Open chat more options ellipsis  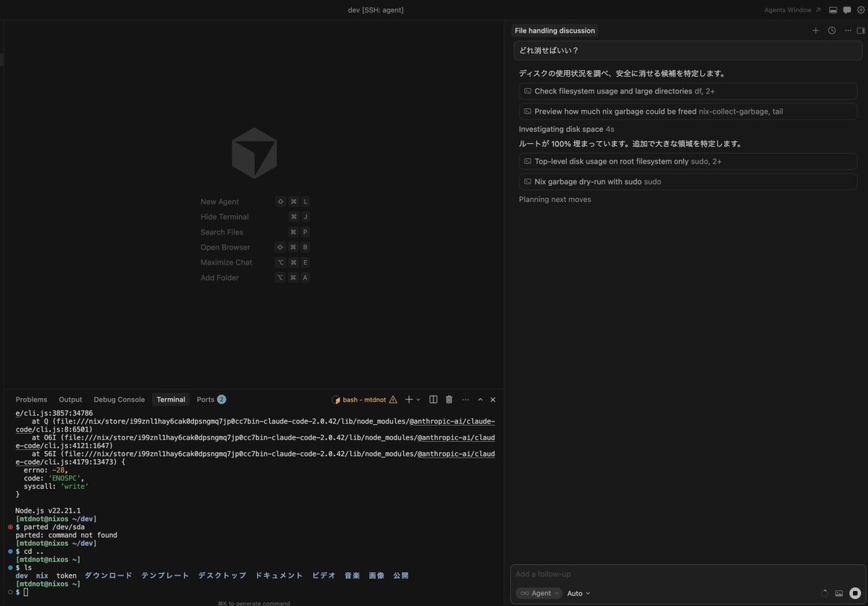[848, 30]
